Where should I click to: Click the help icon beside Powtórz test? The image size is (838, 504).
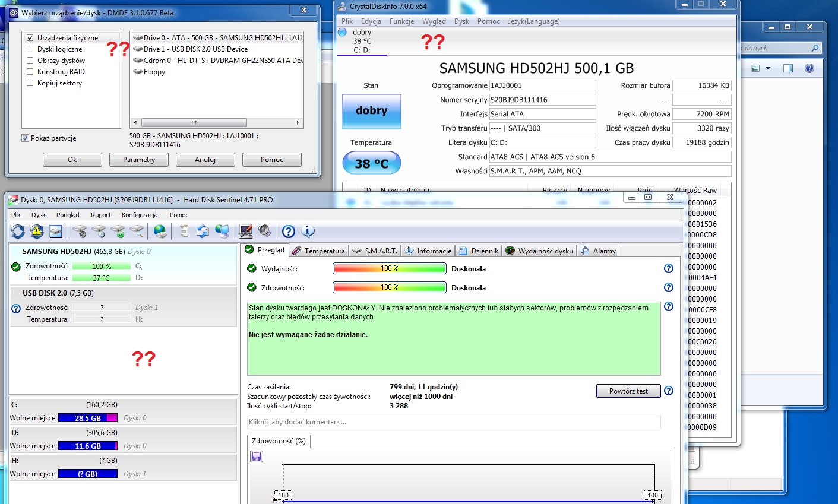(x=669, y=391)
